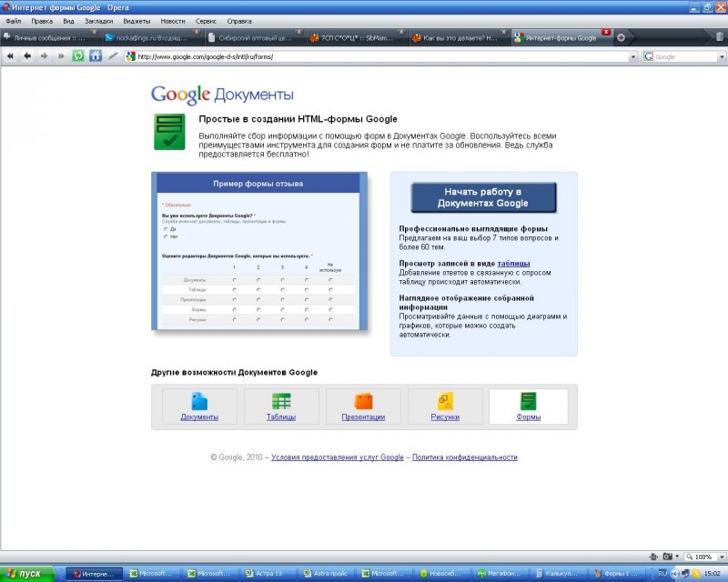Close the Личные сообщения tab
The height and width of the screenshot is (582, 728).
point(95,32)
